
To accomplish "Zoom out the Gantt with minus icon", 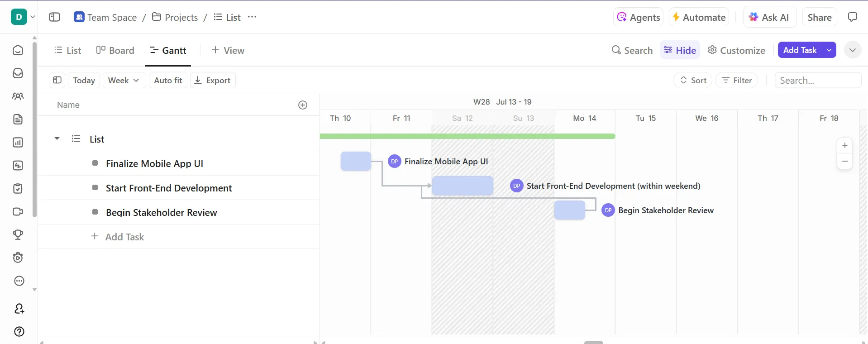I will click(x=845, y=161).
